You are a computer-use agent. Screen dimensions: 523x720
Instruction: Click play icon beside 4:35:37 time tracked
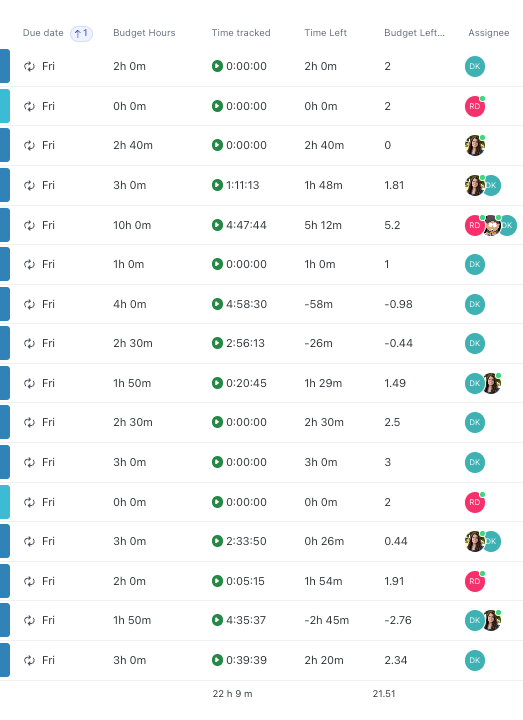click(x=217, y=620)
